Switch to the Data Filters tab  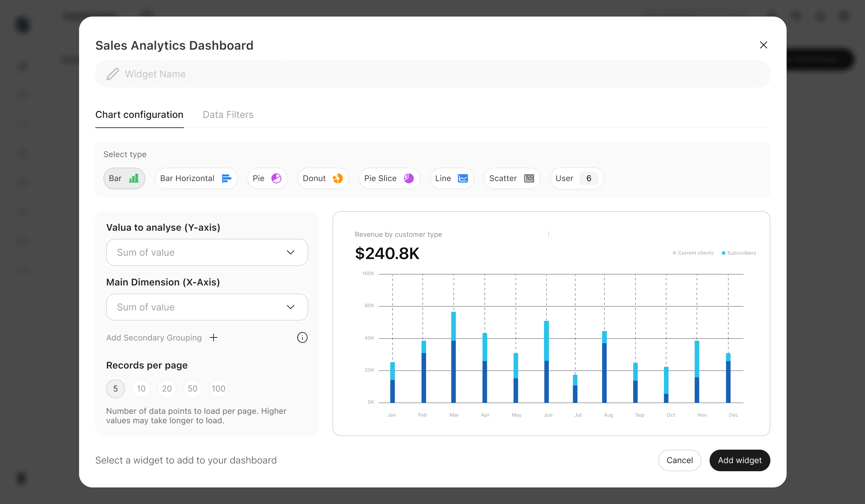228,115
